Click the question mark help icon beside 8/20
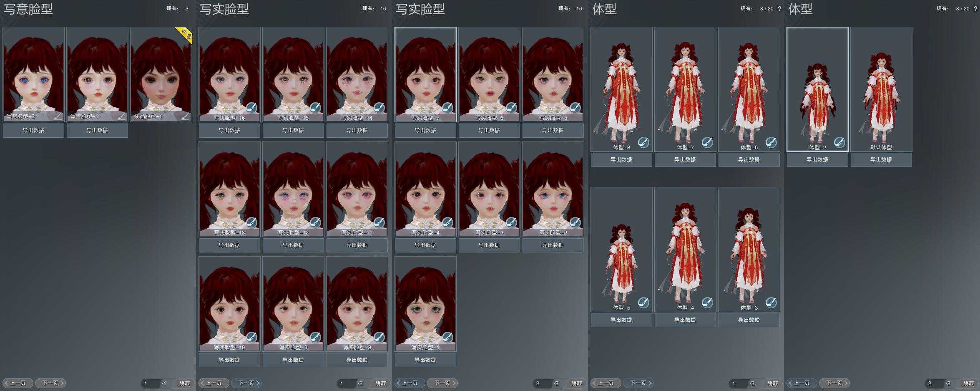The height and width of the screenshot is (391, 980). point(779,9)
